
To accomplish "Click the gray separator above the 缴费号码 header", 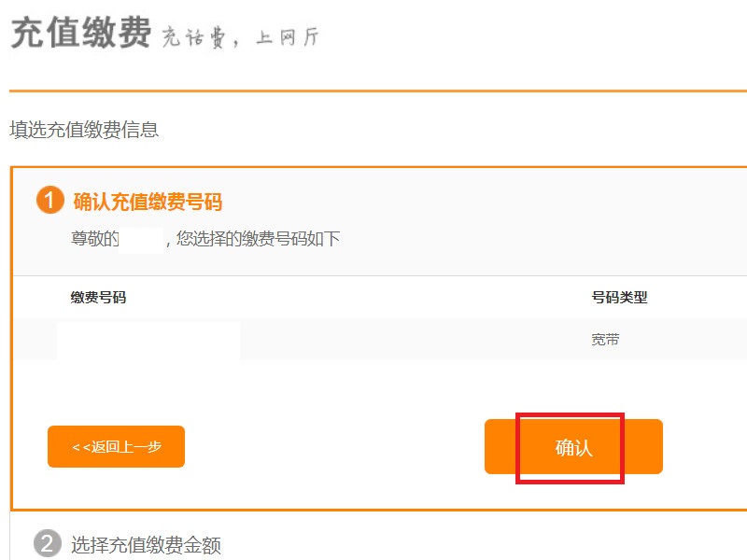I will click(x=380, y=275).
